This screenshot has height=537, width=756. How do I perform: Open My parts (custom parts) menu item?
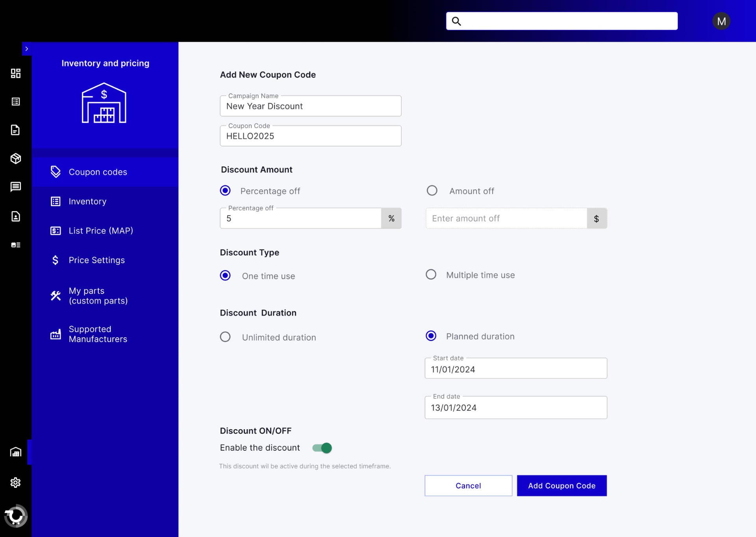pyautogui.click(x=105, y=295)
